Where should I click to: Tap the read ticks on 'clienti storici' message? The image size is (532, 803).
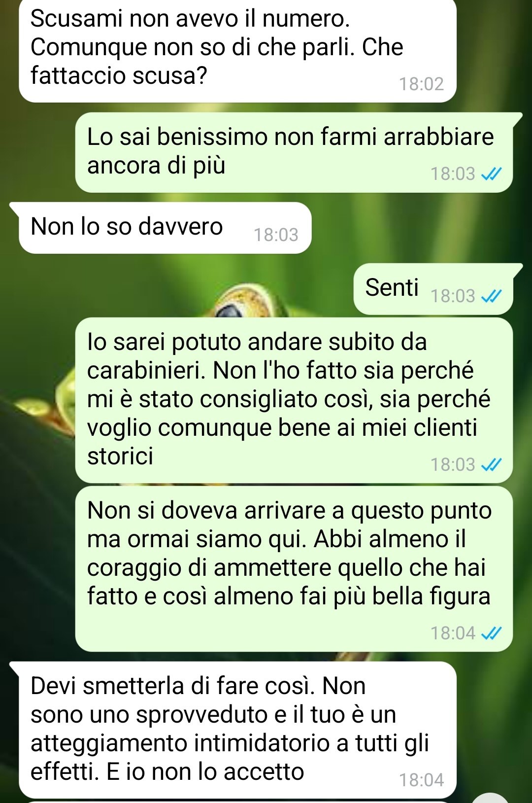pos(491,465)
